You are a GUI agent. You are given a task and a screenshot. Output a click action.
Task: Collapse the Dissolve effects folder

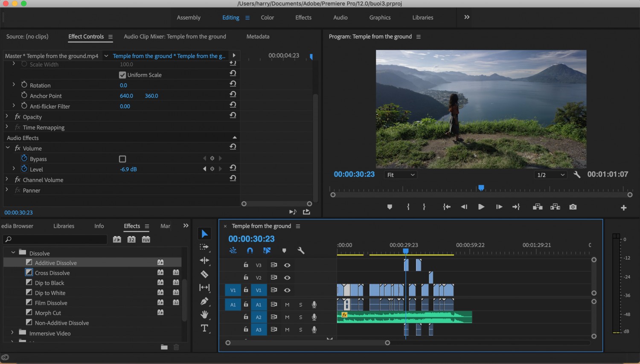pos(13,253)
